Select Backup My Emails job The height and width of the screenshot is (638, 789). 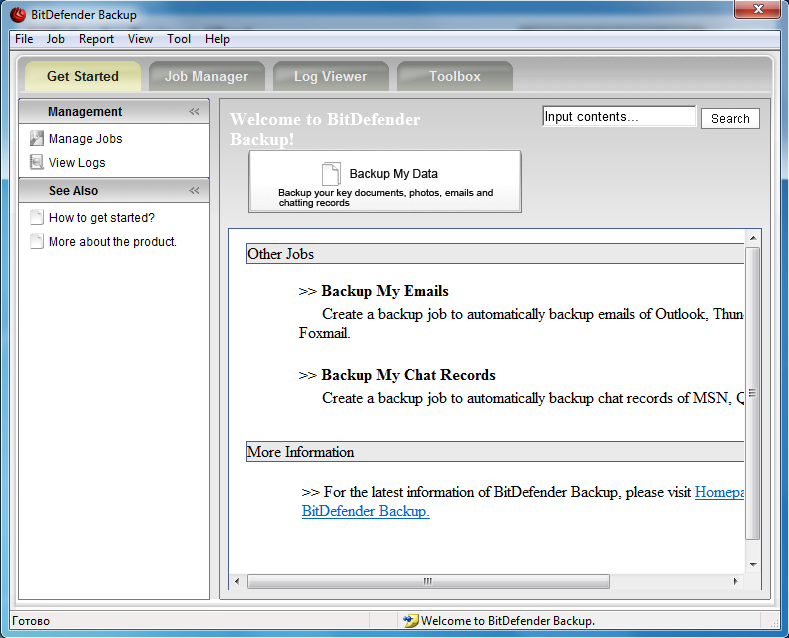point(385,291)
